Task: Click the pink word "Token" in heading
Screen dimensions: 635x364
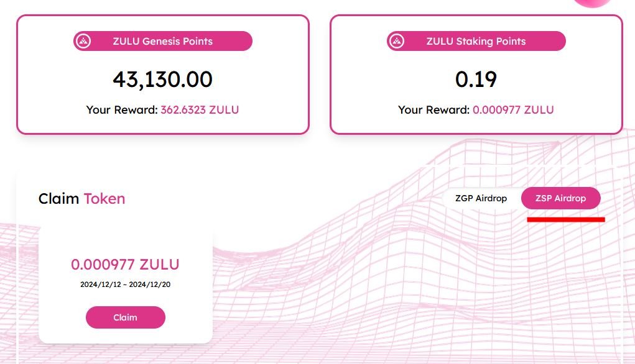Action: click(x=104, y=199)
